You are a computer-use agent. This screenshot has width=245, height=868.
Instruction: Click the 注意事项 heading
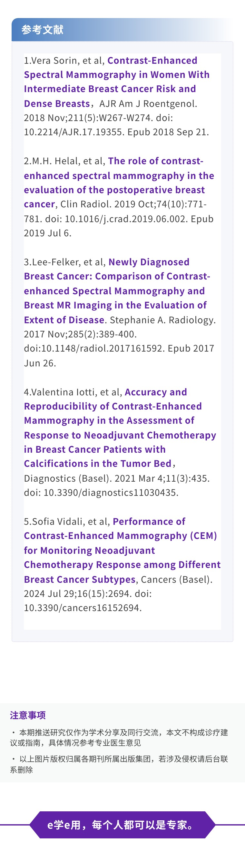point(28,714)
